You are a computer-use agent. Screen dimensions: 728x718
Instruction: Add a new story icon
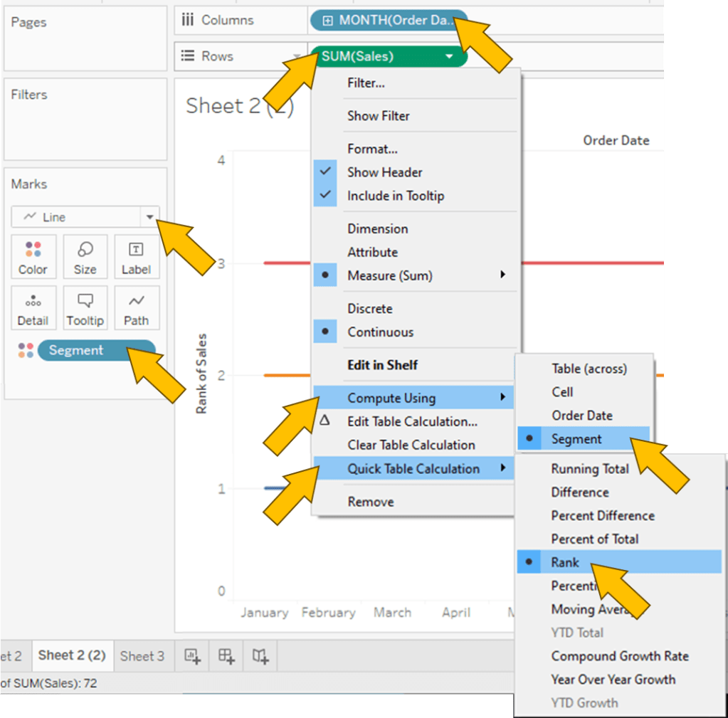click(260, 656)
